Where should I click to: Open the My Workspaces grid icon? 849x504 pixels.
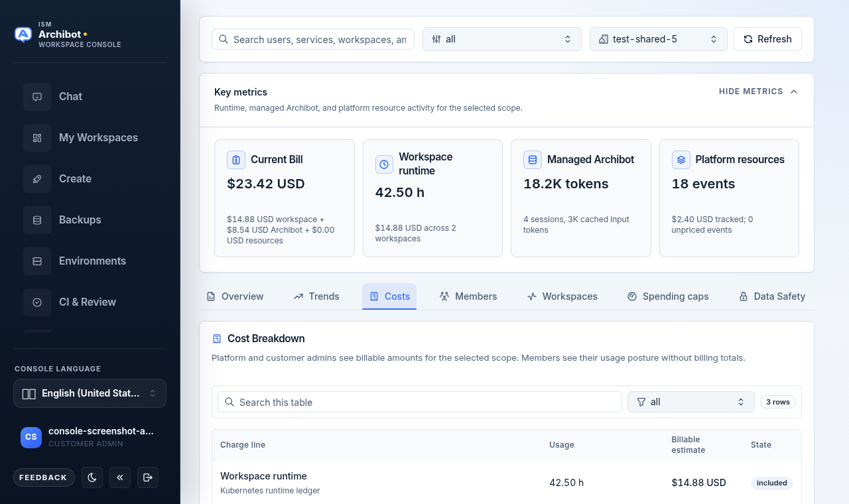pyautogui.click(x=37, y=138)
